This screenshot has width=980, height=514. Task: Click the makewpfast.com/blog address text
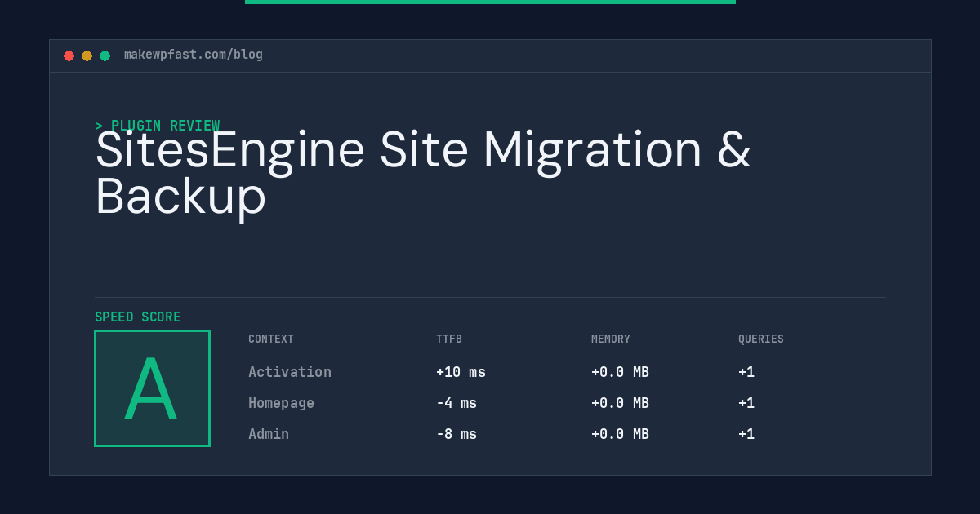point(194,55)
